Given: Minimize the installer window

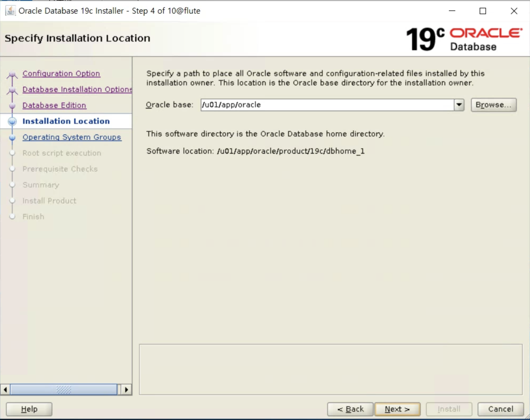Looking at the screenshot, I should tap(452, 11).
